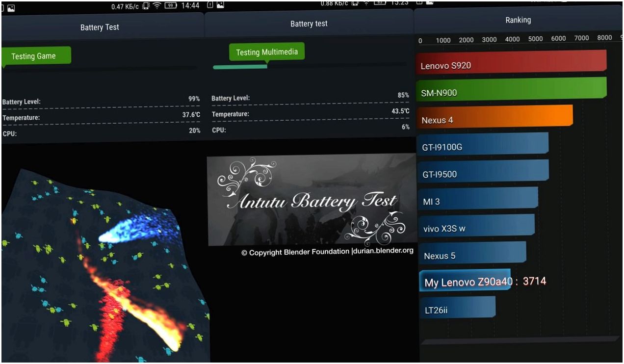This screenshot has height=364, width=624.
Task: Tap the 5000 mark on ranking scale
Action: click(535, 39)
